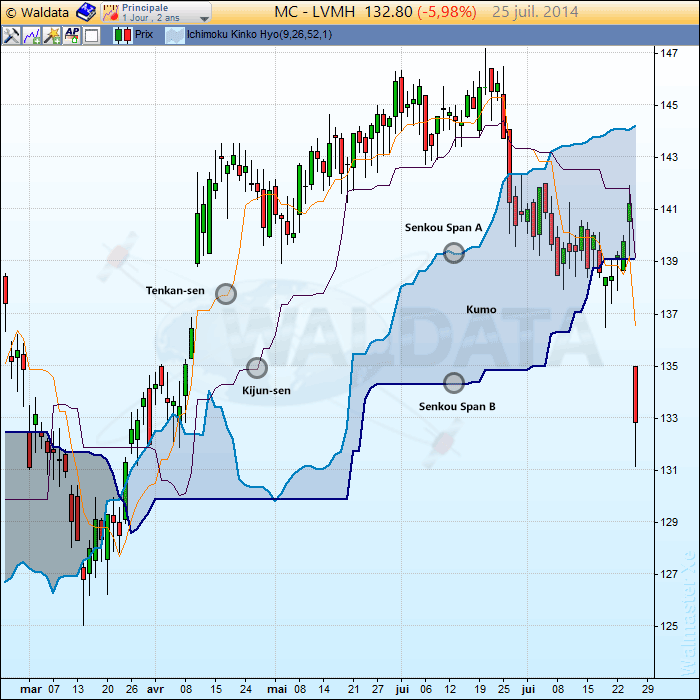Click the blank window layout icon
This screenshot has height=700, width=700.
tap(92, 35)
